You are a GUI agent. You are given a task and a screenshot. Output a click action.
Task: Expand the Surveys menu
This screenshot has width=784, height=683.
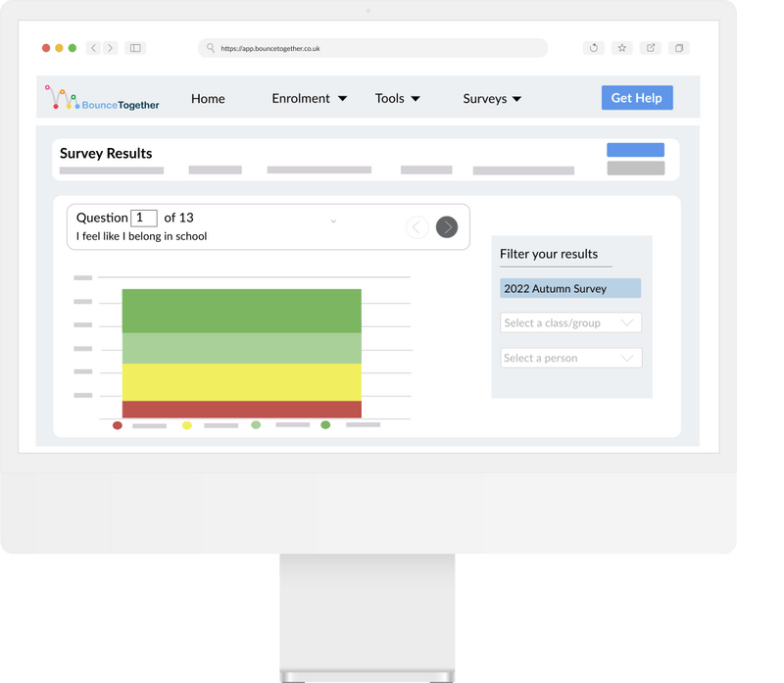(x=492, y=99)
